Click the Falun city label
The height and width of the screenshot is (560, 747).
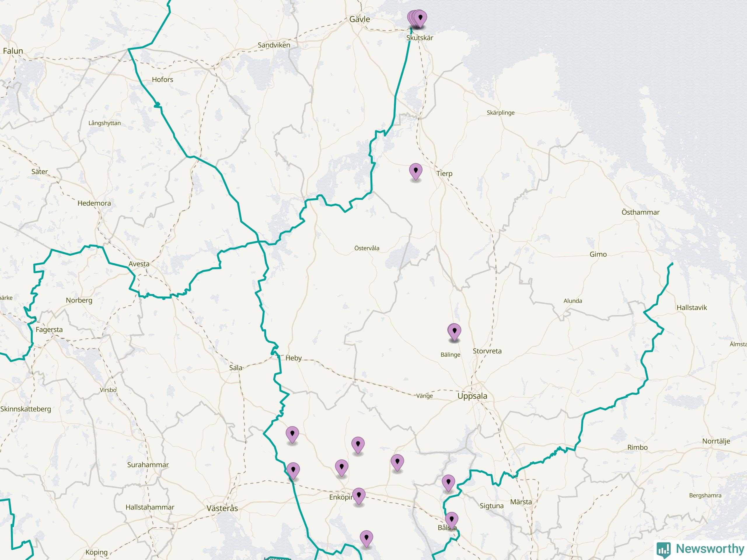(x=13, y=51)
